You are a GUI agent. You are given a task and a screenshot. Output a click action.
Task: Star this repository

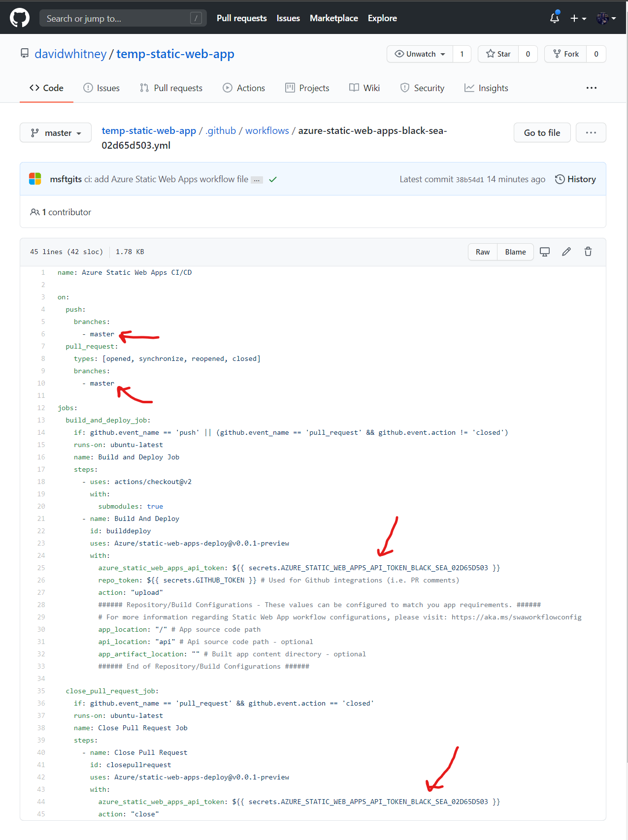click(x=498, y=54)
